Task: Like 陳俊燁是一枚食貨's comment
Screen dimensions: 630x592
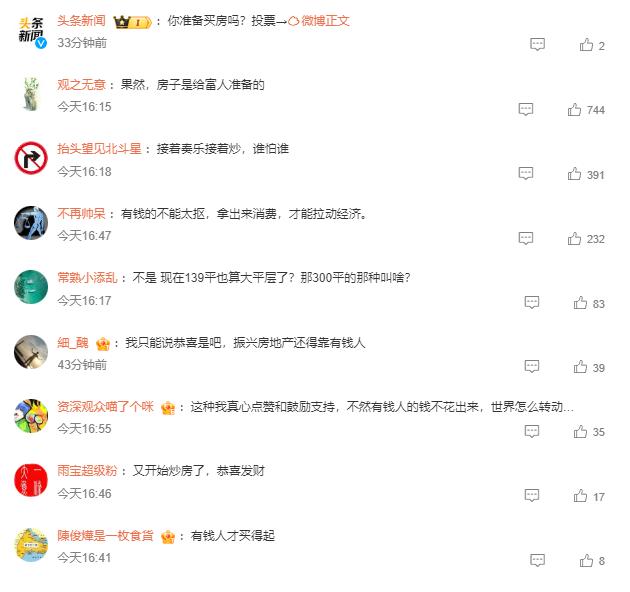Action: pyautogui.click(x=586, y=560)
